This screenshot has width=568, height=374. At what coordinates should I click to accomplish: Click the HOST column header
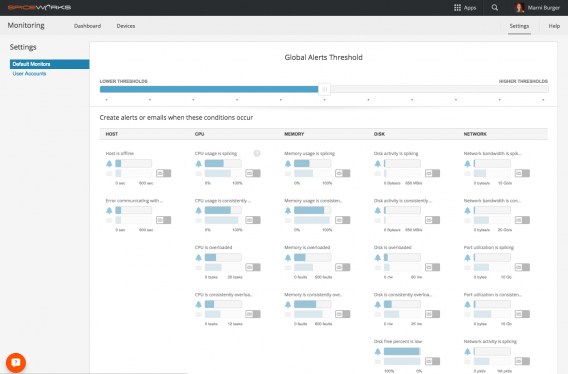(112, 134)
